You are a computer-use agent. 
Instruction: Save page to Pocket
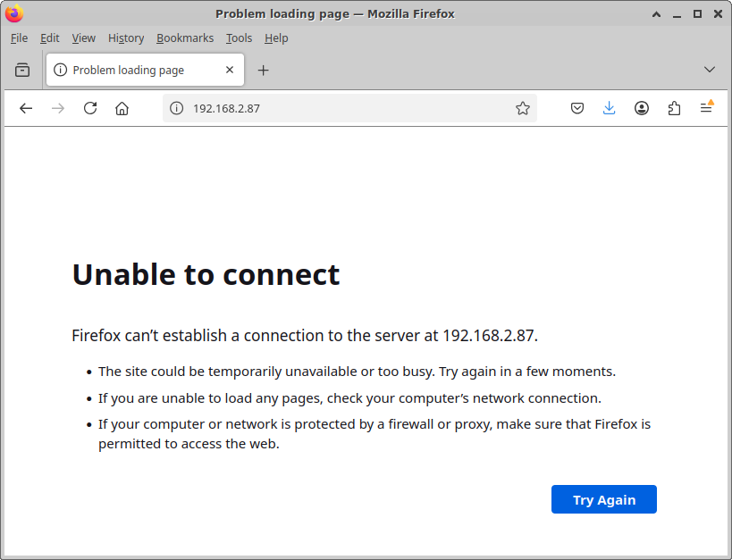click(x=577, y=108)
